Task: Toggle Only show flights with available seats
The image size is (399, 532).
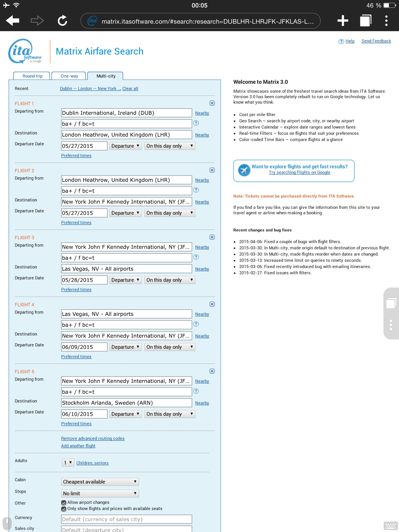Action: [64, 509]
